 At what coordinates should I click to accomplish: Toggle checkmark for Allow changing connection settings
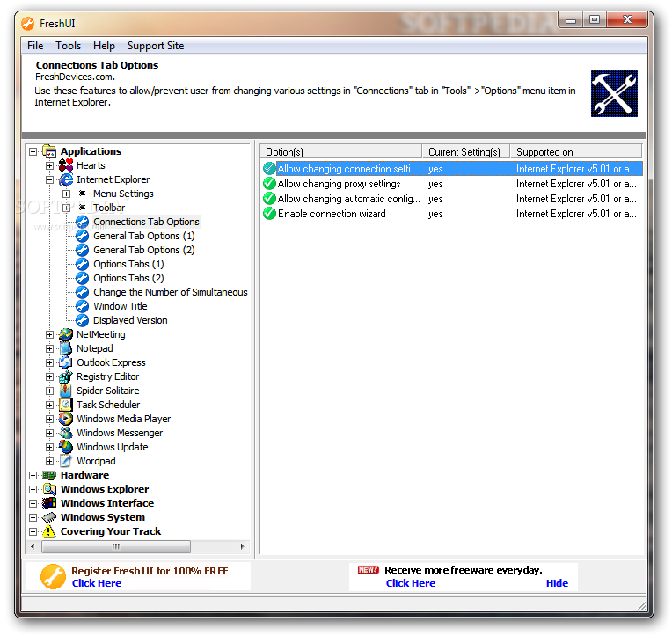[x=269, y=169]
